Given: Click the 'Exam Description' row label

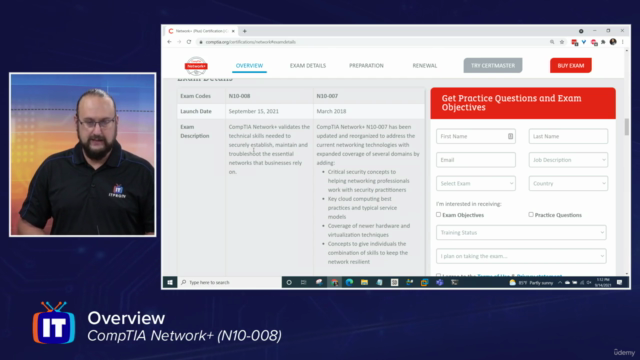Looking at the screenshot, I should click(195, 131).
